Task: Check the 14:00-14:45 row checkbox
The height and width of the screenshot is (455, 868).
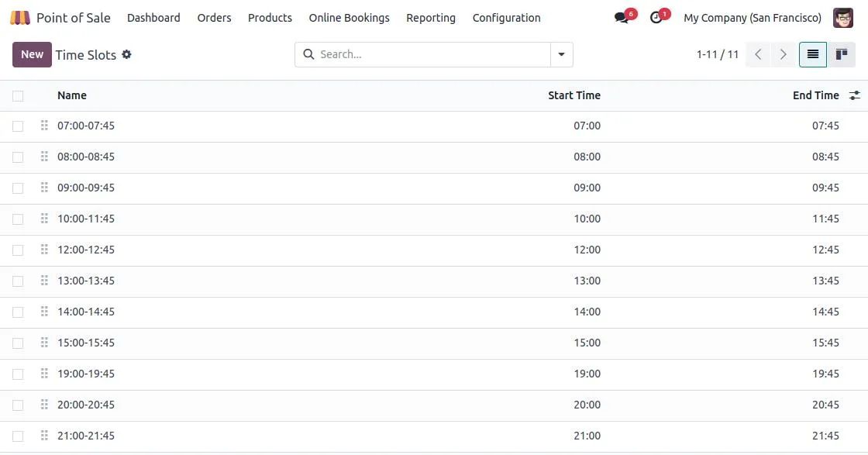Action: coord(18,311)
